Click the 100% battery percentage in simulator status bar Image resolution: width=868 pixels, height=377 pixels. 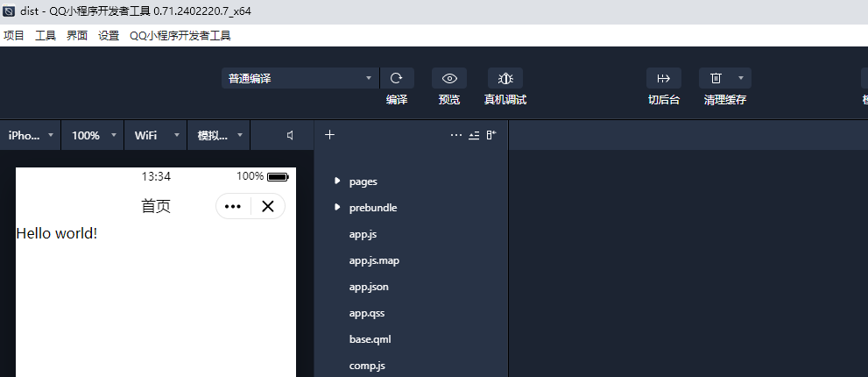251,176
